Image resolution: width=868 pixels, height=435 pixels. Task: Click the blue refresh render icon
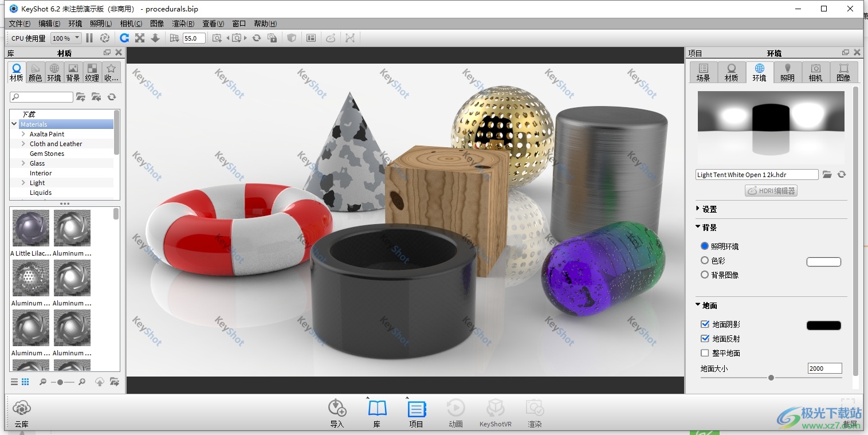tap(124, 38)
